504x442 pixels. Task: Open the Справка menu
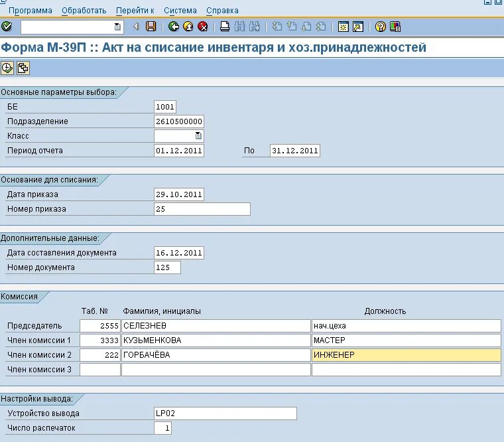pyautogui.click(x=222, y=11)
